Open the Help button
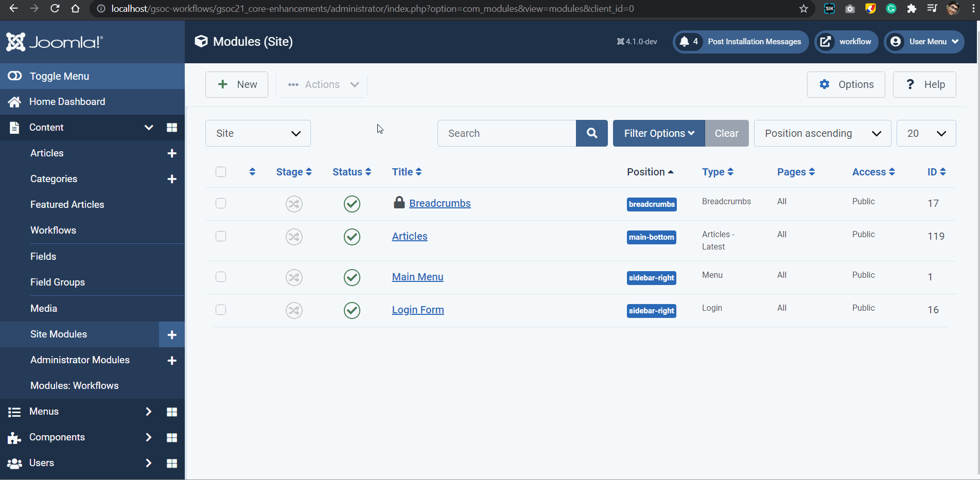The height and width of the screenshot is (480, 980). [924, 84]
